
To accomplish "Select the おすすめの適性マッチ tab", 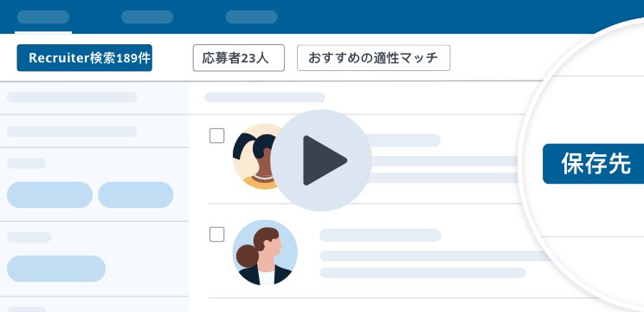I will click(x=373, y=58).
